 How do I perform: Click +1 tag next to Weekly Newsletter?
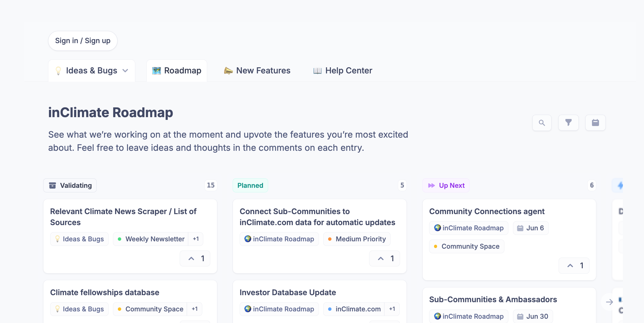click(196, 239)
